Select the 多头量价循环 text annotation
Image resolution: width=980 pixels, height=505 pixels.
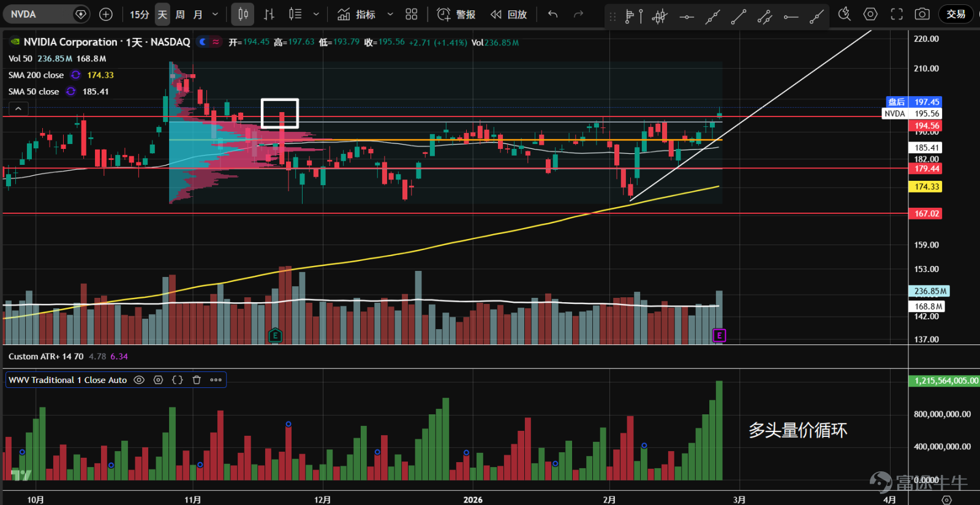797,430
